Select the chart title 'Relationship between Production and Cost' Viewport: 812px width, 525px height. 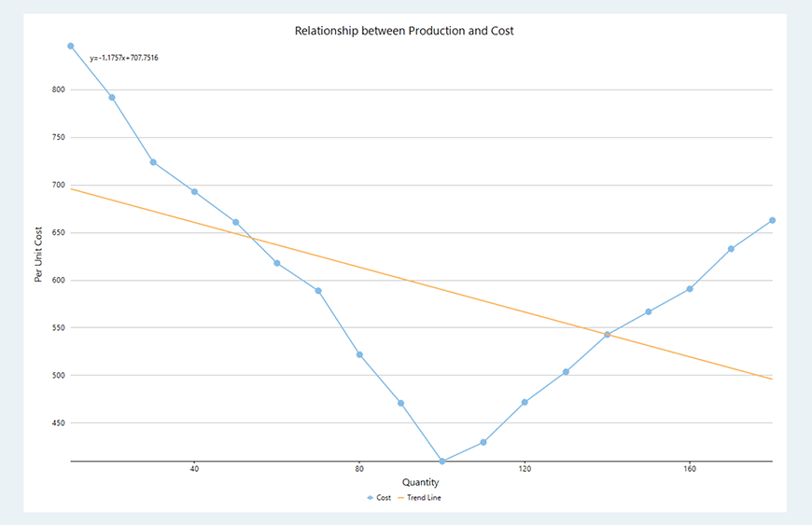point(404,31)
